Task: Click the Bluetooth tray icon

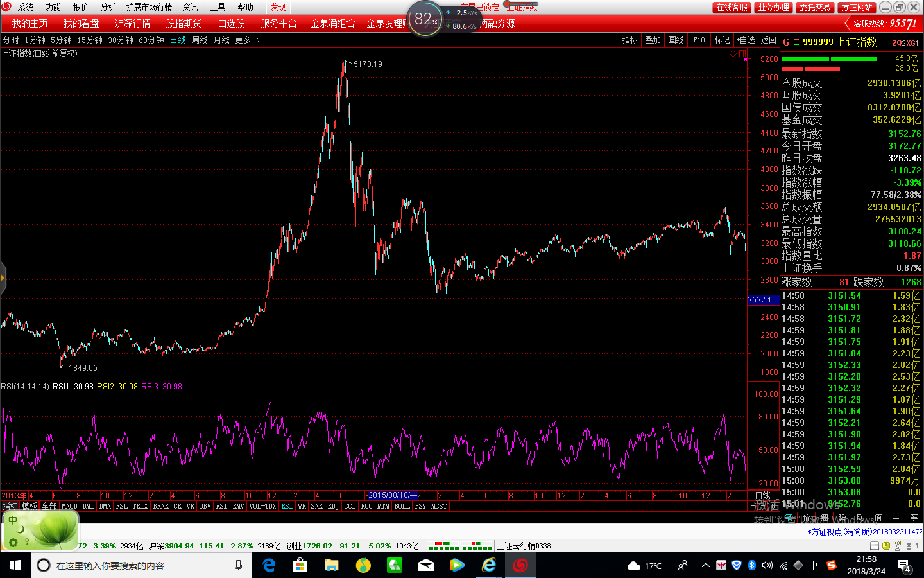Action: (x=752, y=566)
